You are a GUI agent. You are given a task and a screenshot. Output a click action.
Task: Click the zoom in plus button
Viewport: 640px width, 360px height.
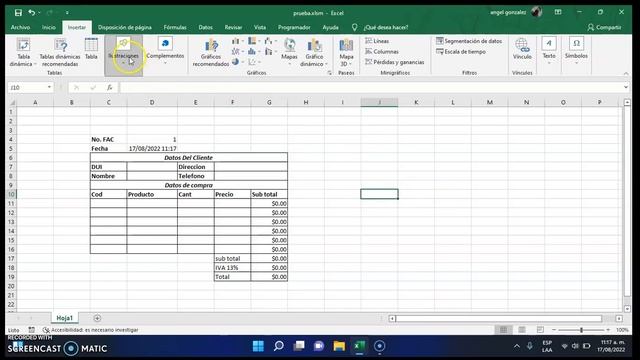(x=608, y=330)
